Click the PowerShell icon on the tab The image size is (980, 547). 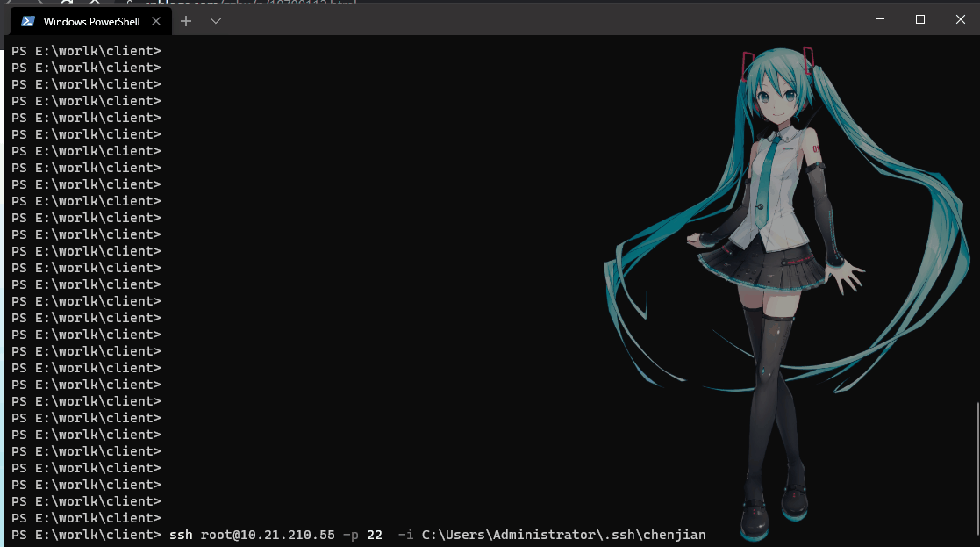tap(27, 21)
